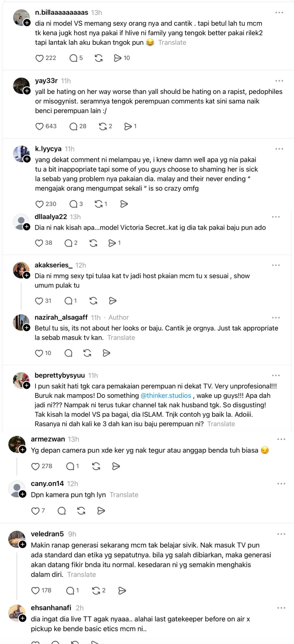This screenshot has height=644, width=294.
Task: View akakseries_ profile picture
Action: (x=21, y=270)
